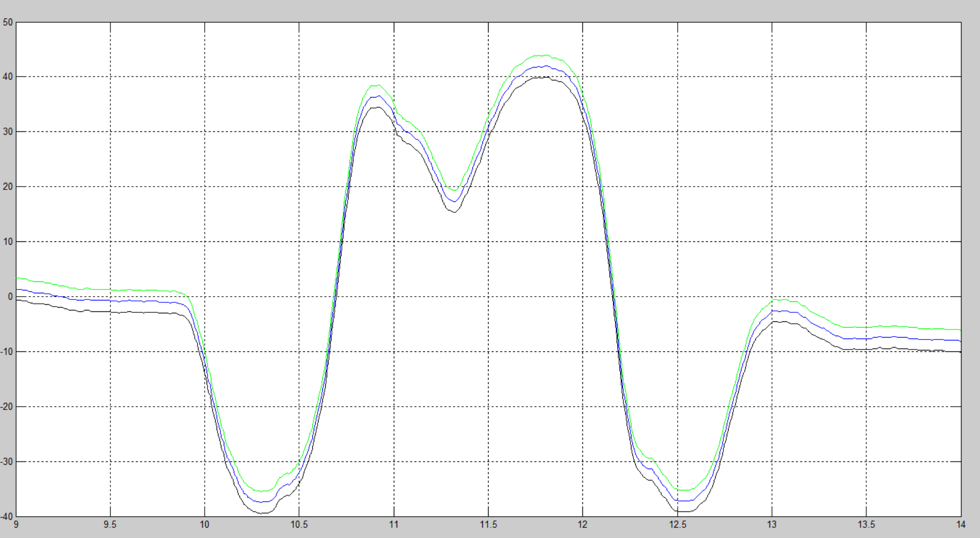Click the green curve's local dip near 11.3

coord(455,190)
